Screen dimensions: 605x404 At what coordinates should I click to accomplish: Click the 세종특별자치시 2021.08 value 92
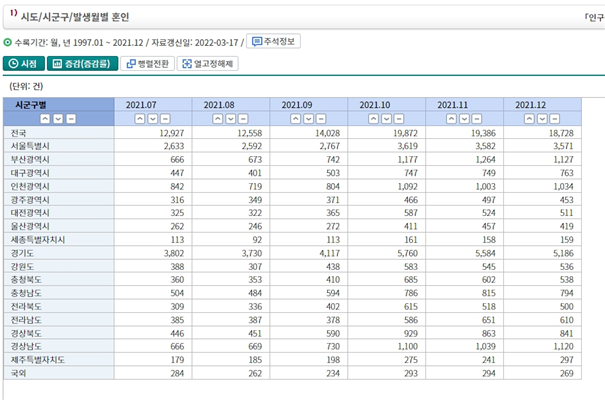pyautogui.click(x=257, y=240)
